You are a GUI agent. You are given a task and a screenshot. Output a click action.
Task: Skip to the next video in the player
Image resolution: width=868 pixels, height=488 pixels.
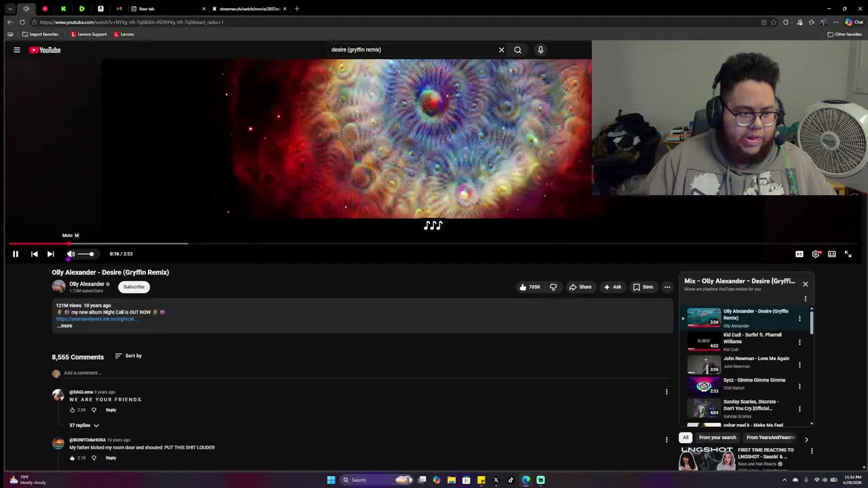click(x=50, y=254)
